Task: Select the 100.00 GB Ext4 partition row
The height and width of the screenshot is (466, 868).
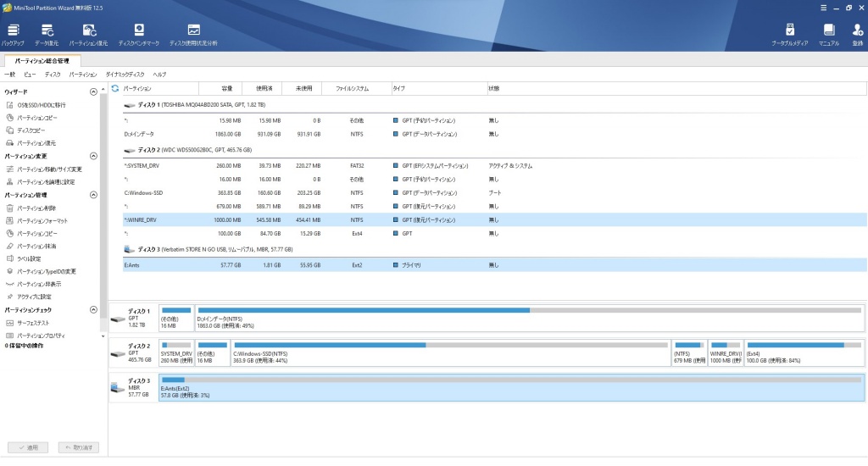Action: coord(494,234)
